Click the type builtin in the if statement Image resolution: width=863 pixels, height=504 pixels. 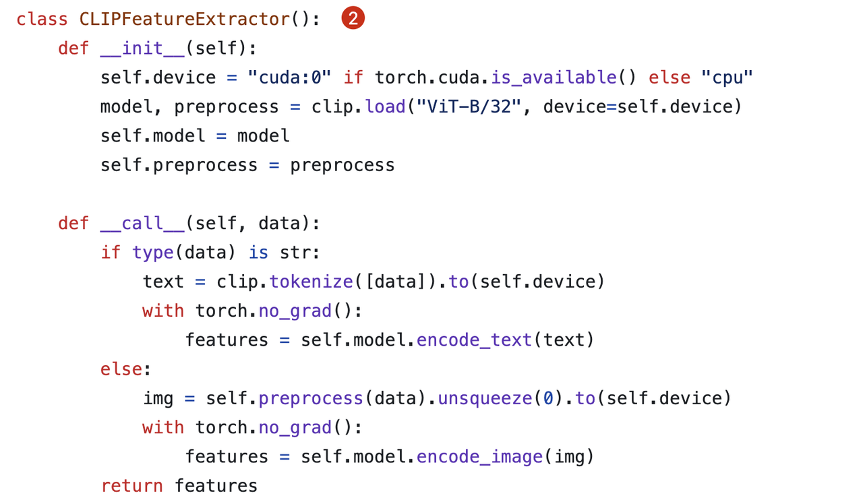point(152,252)
